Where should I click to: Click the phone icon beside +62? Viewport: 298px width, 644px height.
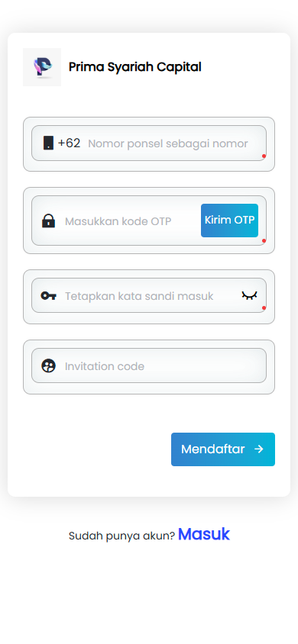pos(48,143)
